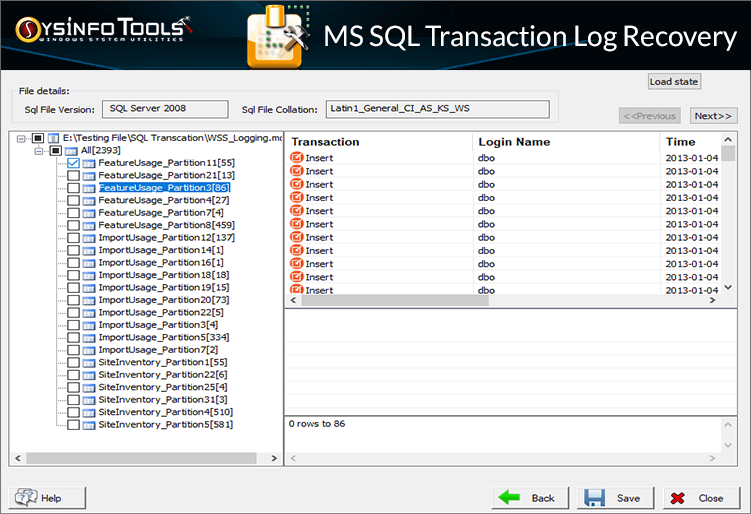Check the FeatureUsage_Partition21[13] checkbox

click(x=73, y=175)
